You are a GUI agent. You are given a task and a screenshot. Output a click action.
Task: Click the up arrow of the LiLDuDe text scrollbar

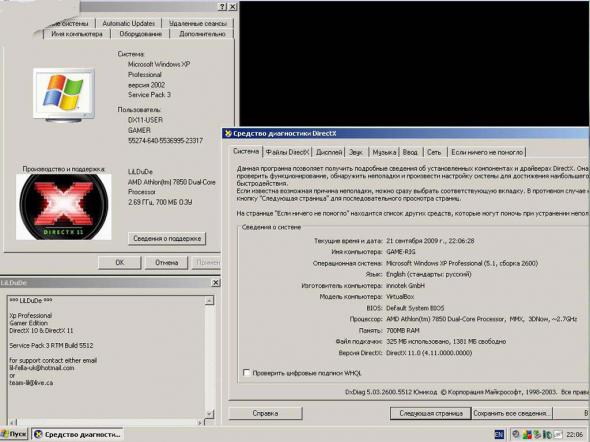click(x=209, y=300)
